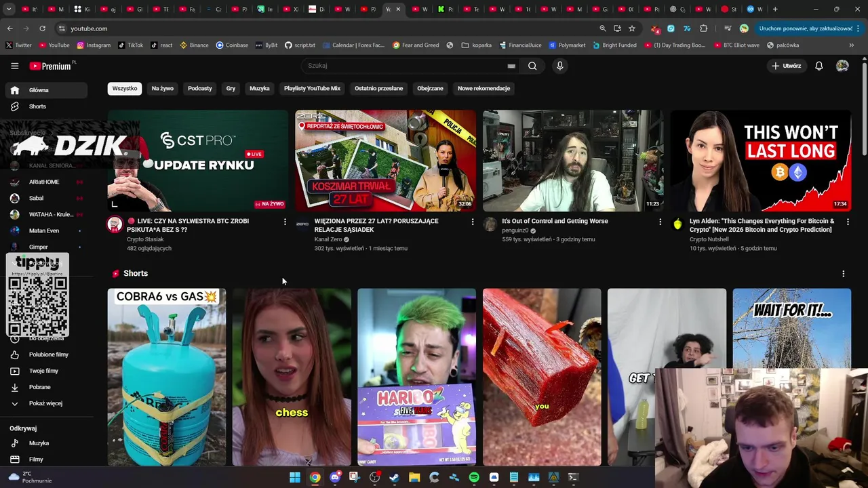Open Polubione filmy playlist
Screen dimensions: 868x488
(46, 354)
